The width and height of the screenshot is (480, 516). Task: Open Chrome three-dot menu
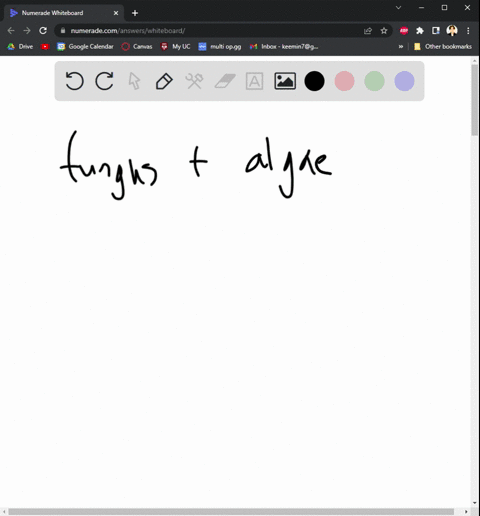[468, 31]
